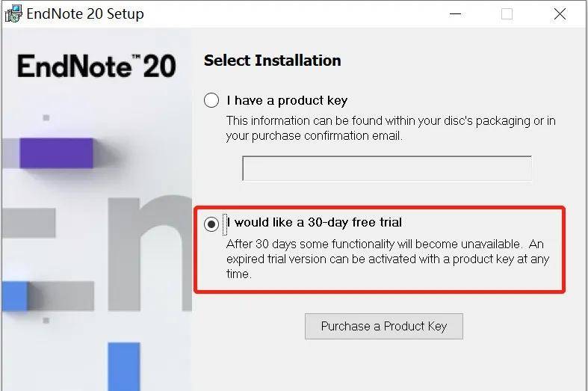This screenshot has width=588, height=391.
Task: Click the "I would like a 30-day free trial" label
Action: pyautogui.click(x=315, y=222)
